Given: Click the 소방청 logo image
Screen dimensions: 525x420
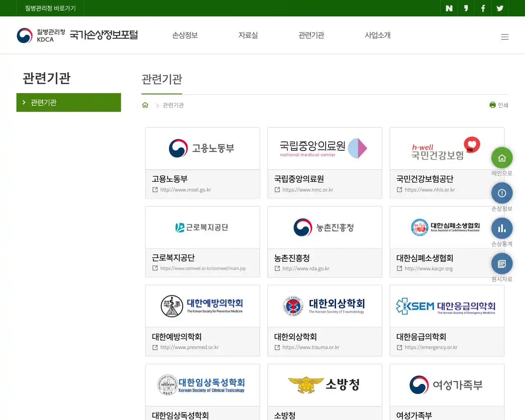Looking at the screenshot, I should (324, 385).
